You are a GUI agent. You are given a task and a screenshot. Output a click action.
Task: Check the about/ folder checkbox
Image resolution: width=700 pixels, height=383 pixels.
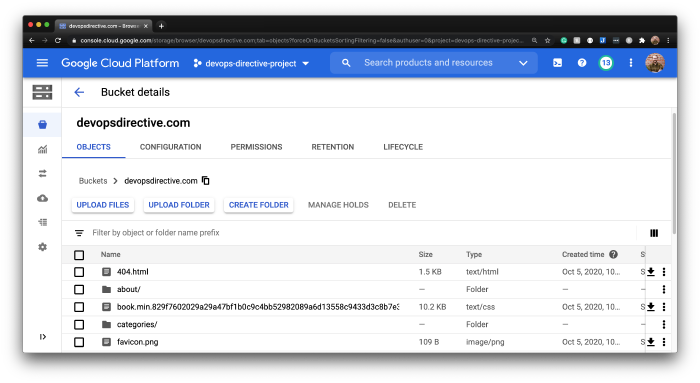[79, 289]
